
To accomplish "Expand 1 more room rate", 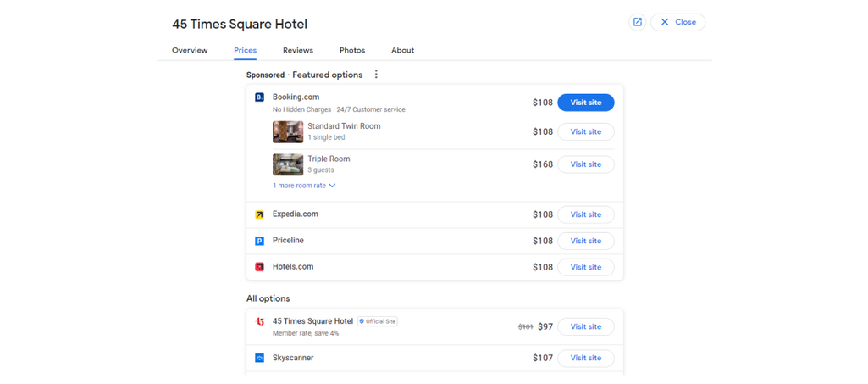I will 304,186.
